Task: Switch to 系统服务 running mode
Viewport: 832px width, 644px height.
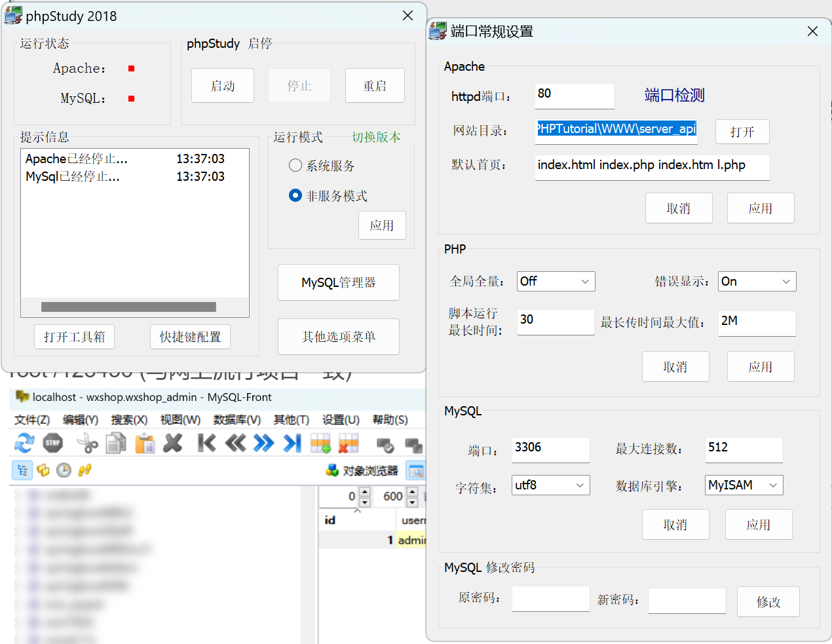Action: [x=295, y=165]
